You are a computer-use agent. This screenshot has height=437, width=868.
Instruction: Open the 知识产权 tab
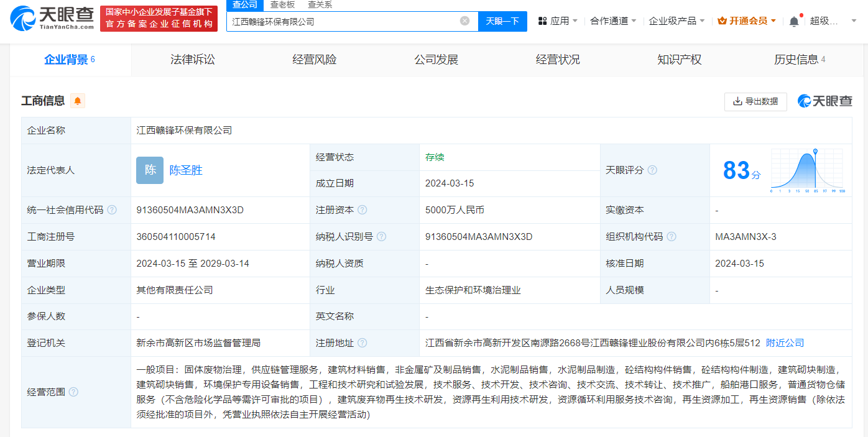(679, 60)
